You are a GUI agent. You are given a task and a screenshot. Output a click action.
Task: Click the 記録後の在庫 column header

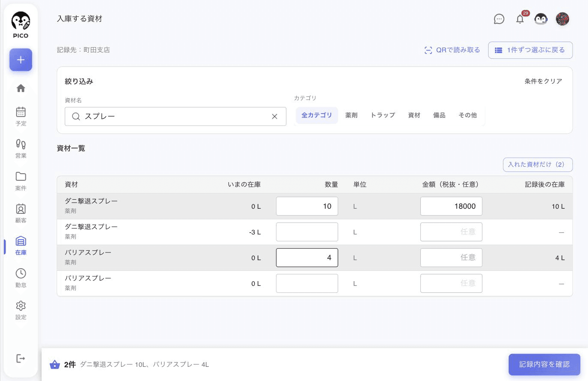[545, 185]
